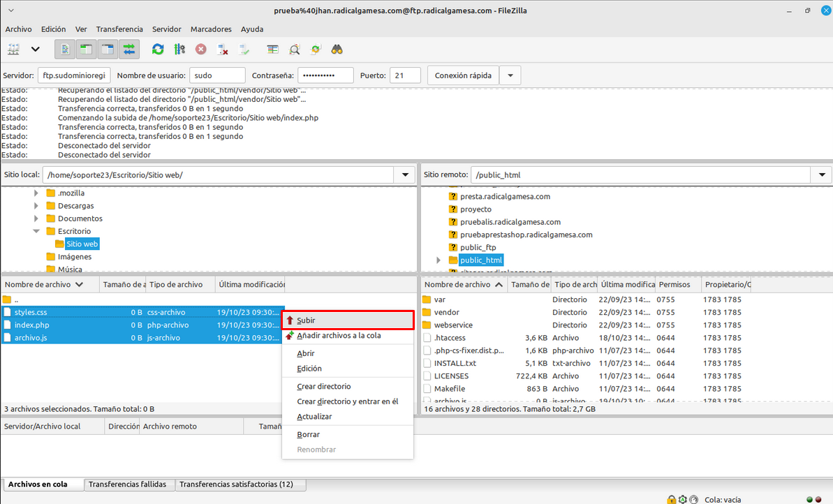833x504 pixels.
Task: Click upload arrow icon beside Subir
Action: [290, 320]
